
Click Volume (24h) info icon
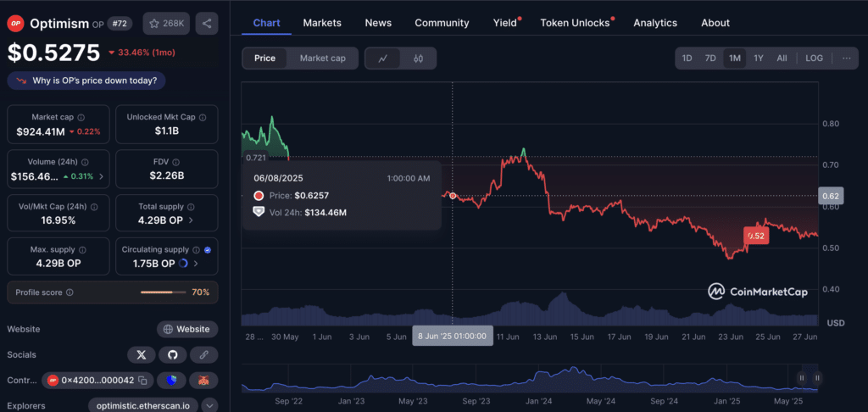click(x=85, y=162)
